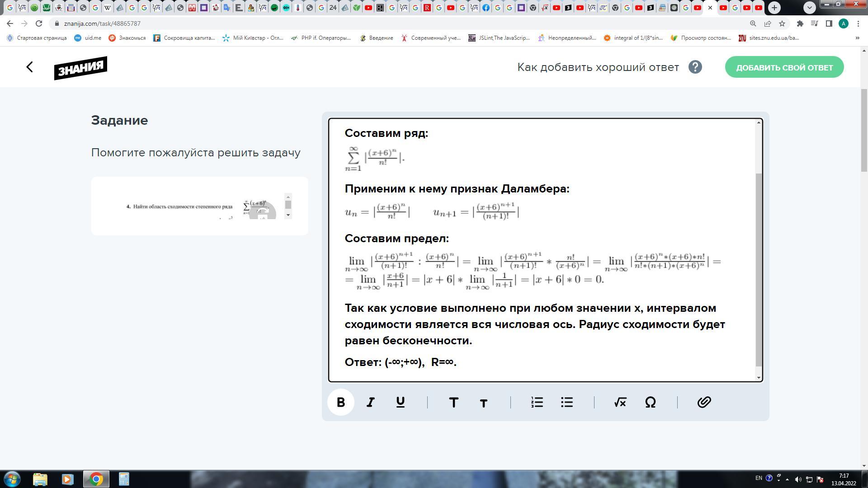Attach a file with paperclip icon
Viewport: 868px width, 488px height.
[x=704, y=402]
